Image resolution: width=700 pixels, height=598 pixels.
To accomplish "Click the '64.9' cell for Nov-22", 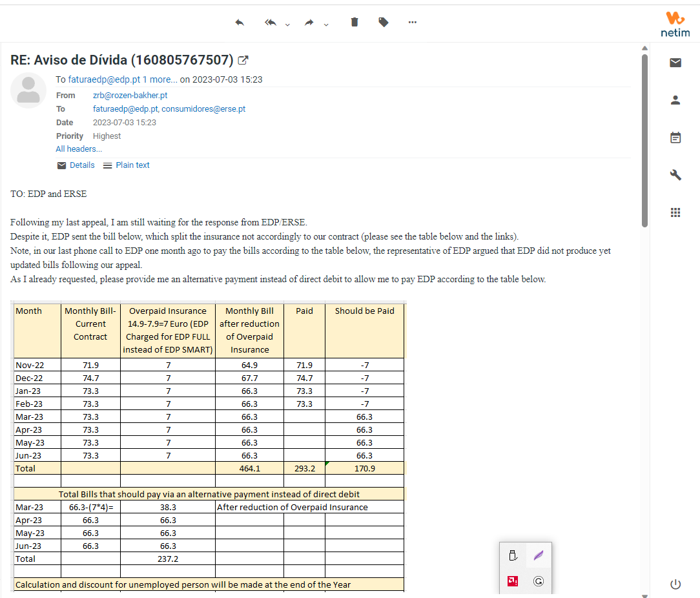I will 249,365.
